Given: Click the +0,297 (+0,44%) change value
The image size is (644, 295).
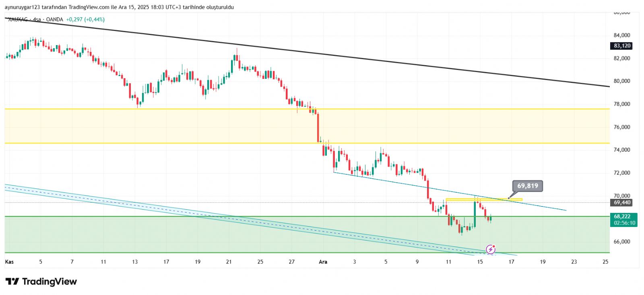Looking at the screenshot, I should (x=85, y=19).
